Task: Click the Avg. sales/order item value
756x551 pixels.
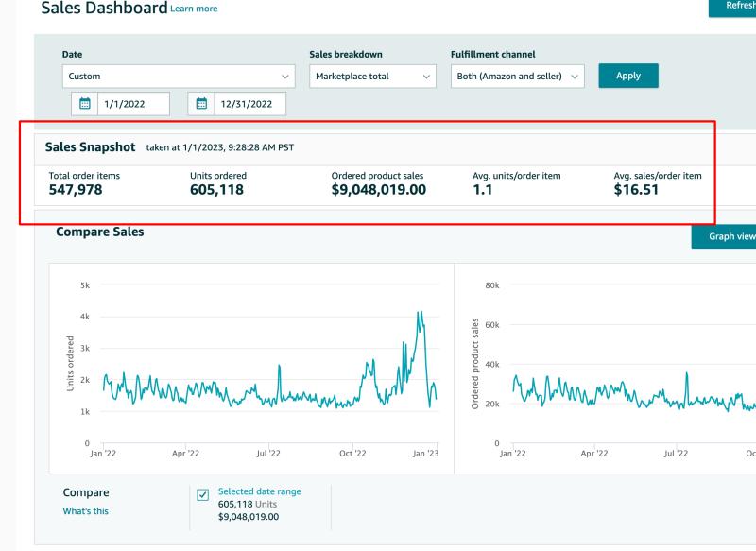Action: [x=636, y=189]
